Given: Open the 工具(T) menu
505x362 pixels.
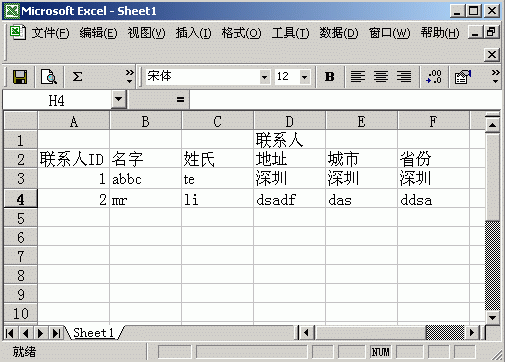Looking at the screenshot, I should tap(290, 33).
